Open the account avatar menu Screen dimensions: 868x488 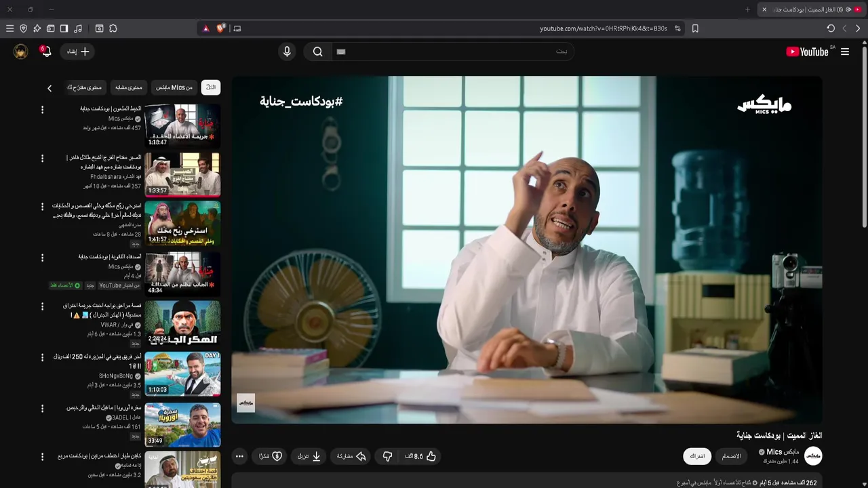pyautogui.click(x=21, y=52)
